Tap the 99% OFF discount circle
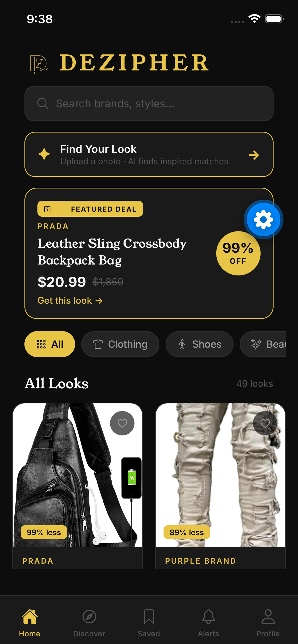This screenshot has height=644, width=298. [238, 253]
